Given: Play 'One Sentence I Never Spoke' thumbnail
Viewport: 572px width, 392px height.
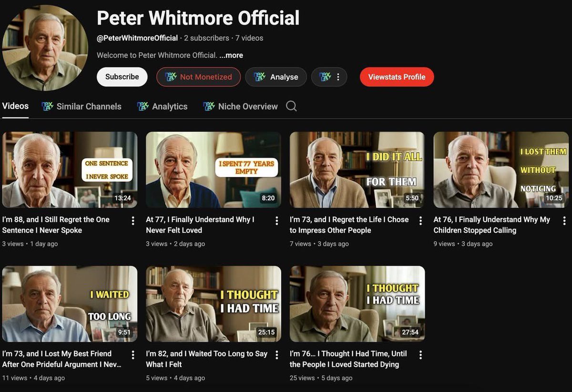Looking at the screenshot, I should 70,170.
